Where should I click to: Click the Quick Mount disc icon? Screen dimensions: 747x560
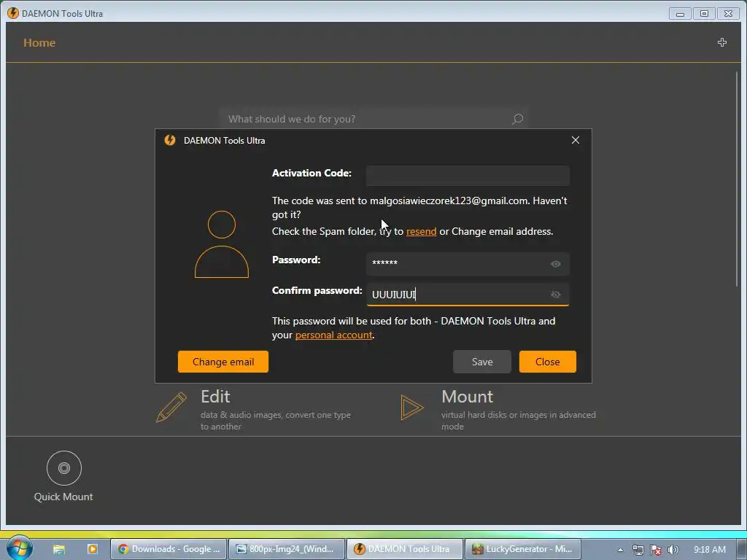64,468
